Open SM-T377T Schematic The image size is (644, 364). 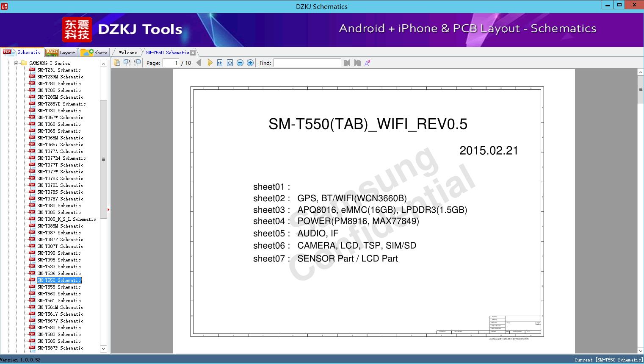click(x=60, y=165)
